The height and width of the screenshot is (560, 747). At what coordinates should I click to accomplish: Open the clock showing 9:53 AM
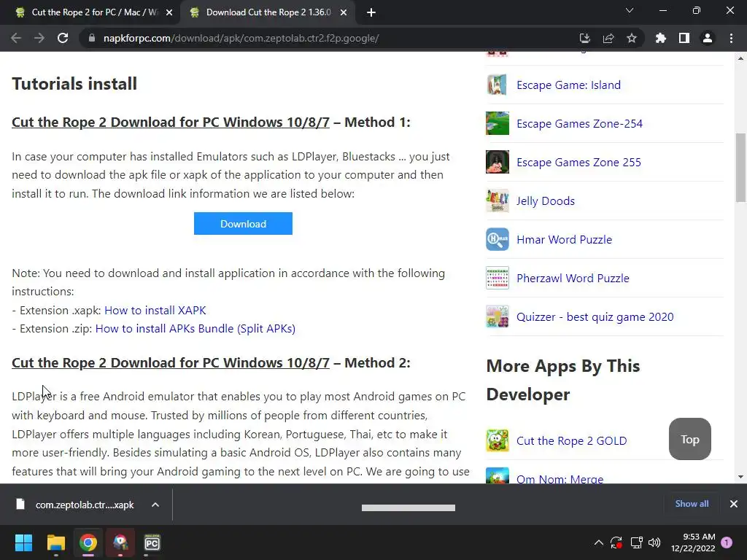pyautogui.click(x=693, y=542)
